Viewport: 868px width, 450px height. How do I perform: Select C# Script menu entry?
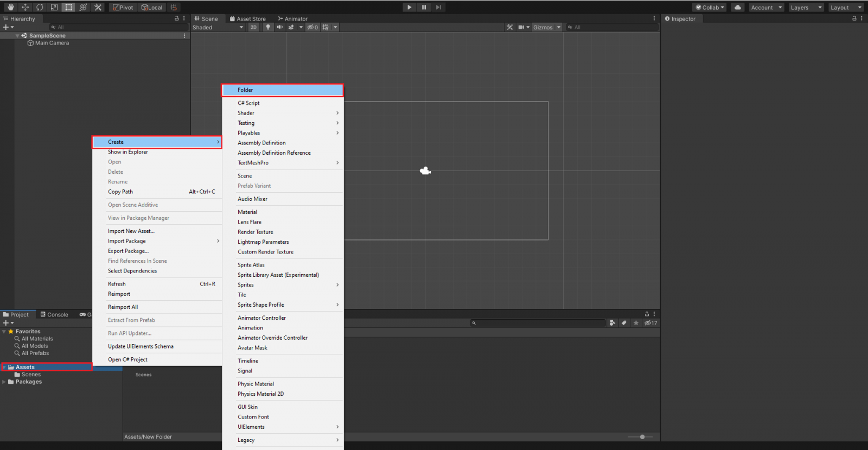pos(248,103)
